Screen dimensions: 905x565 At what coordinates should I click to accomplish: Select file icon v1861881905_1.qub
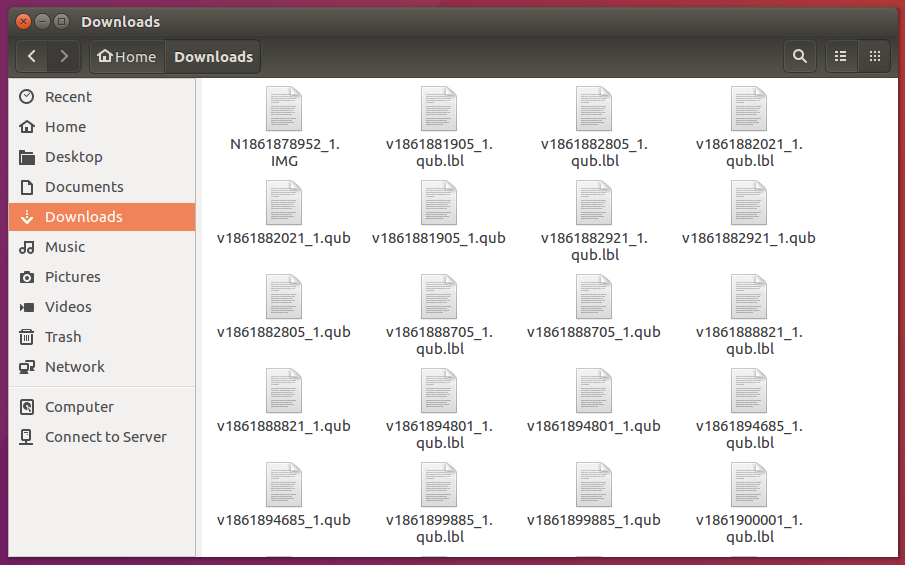(x=439, y=203)
